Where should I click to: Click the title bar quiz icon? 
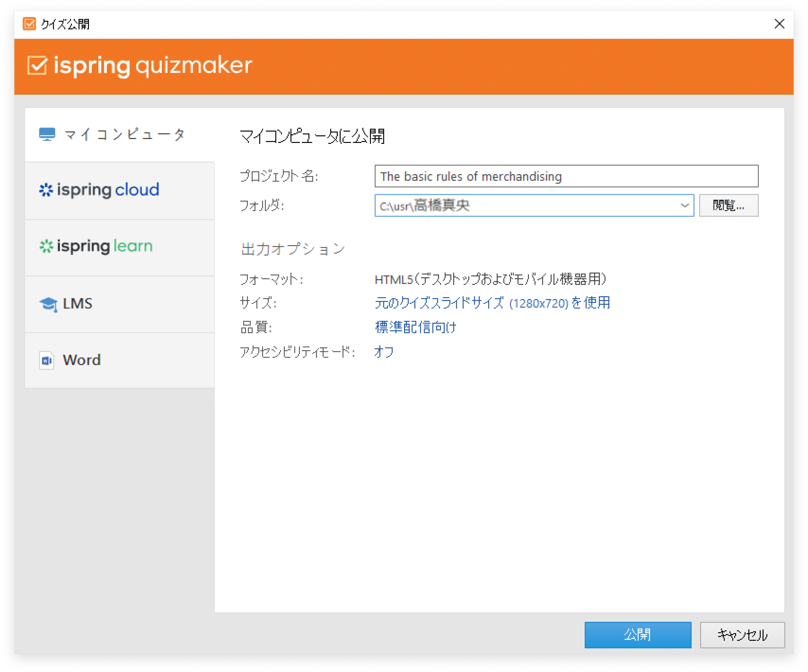(x=29, y=24)
